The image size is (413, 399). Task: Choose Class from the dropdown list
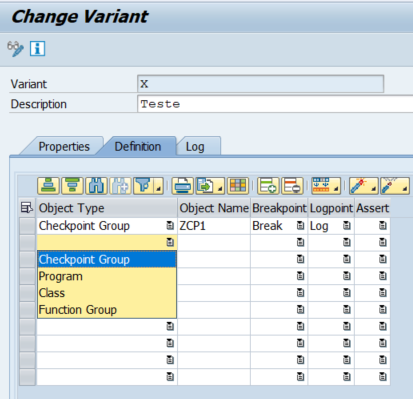pyautogui.click(x=107, y=293)
